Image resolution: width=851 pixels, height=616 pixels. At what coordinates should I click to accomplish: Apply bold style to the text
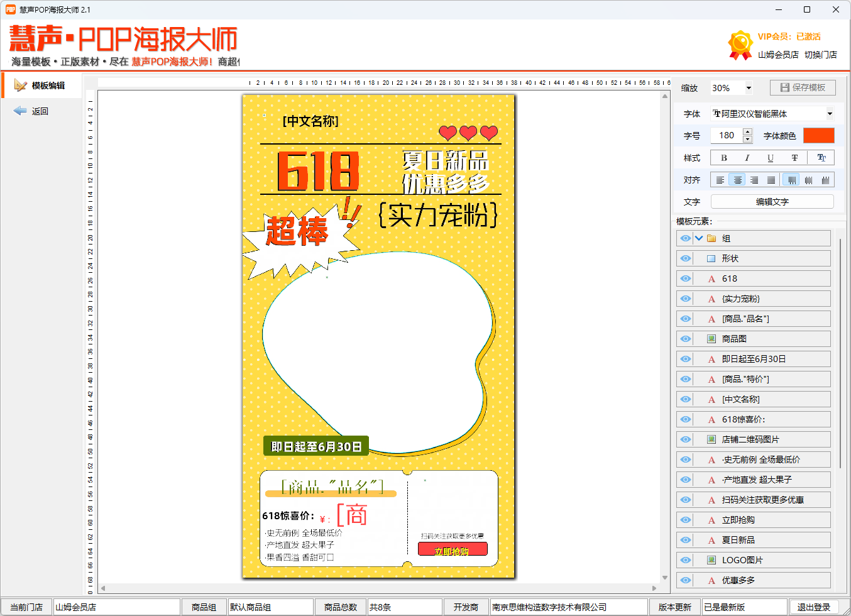pos(723,158)
